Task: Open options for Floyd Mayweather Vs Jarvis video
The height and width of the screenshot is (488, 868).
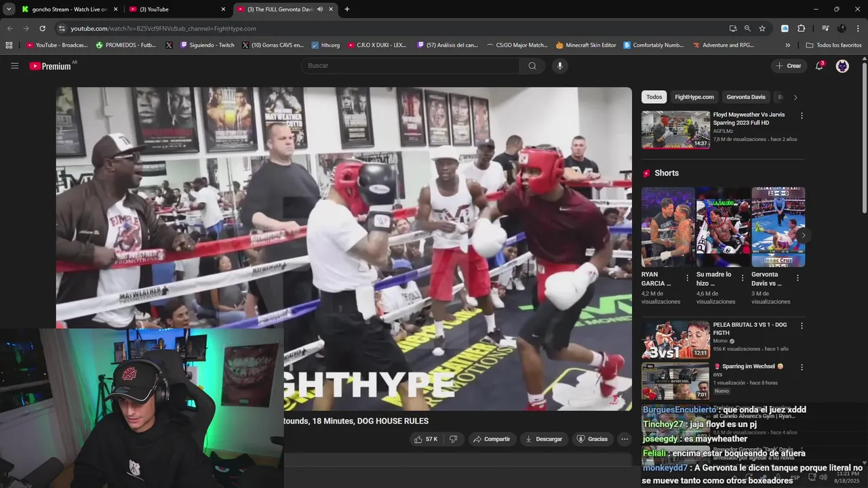Action: [802, 116]
